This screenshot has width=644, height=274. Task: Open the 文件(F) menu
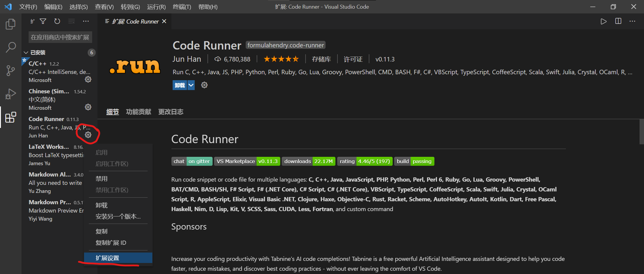[28, 7]
